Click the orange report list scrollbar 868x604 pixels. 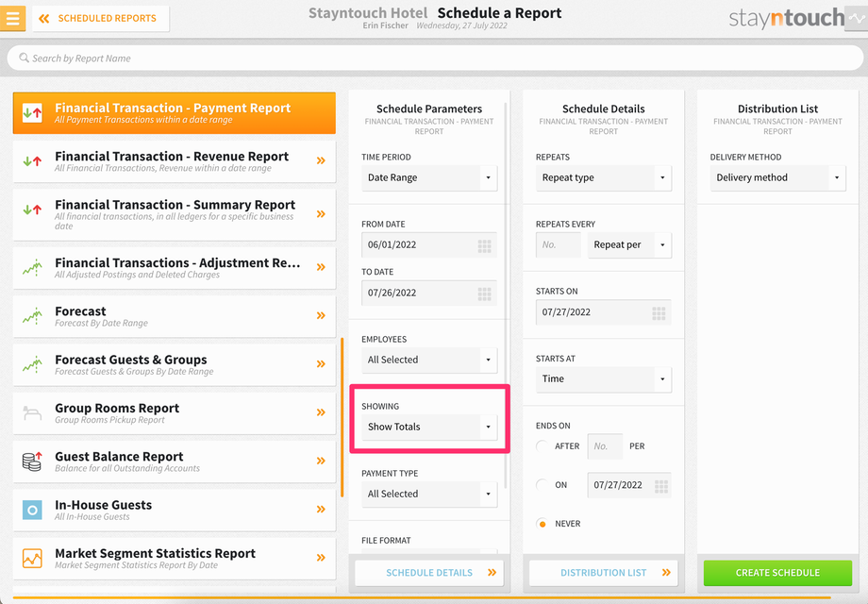pos(342,418)
